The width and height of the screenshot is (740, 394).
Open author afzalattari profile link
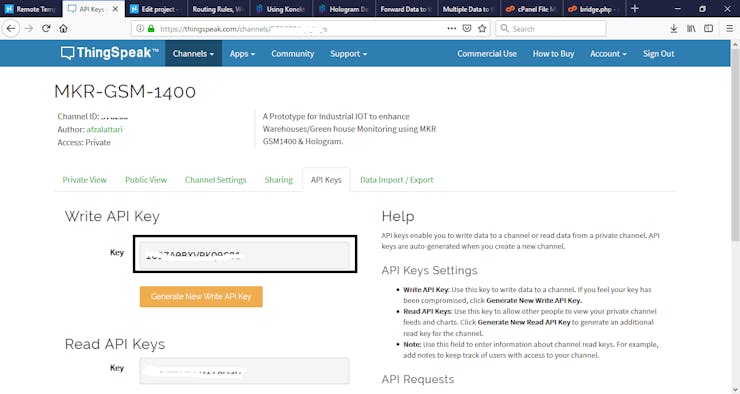(104, 129)
